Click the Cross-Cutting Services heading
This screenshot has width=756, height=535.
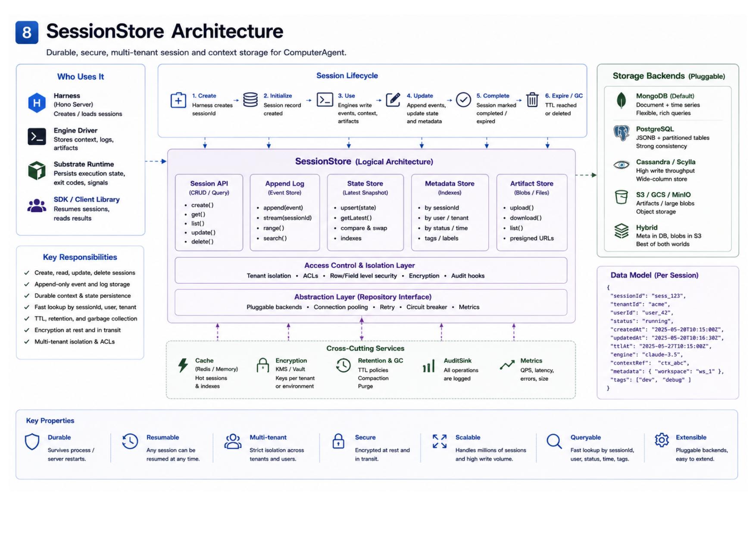tap(365, 349)
